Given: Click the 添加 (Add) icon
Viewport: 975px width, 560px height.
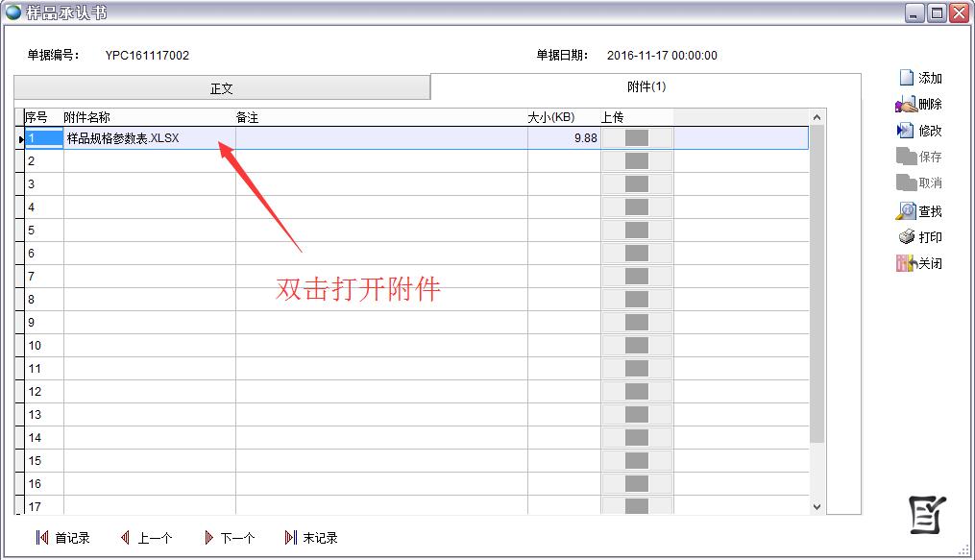Looking at the screenshot, I should click(908, 77).
